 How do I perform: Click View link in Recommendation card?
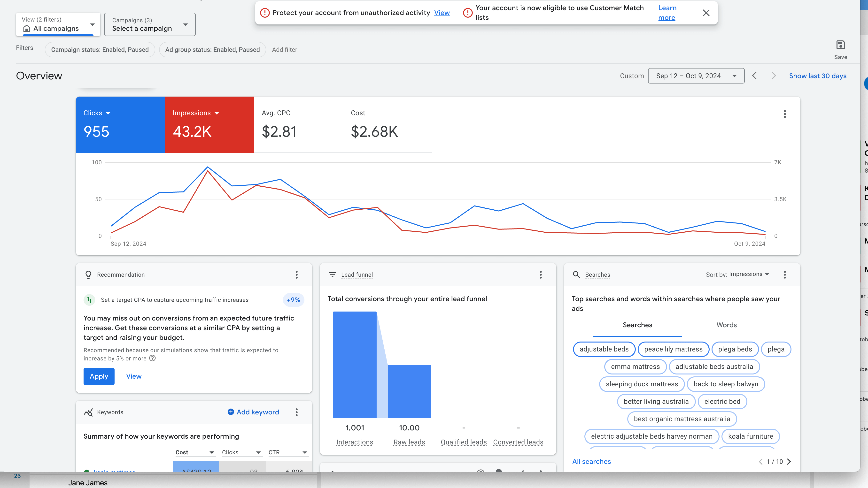click(x=134, y=376)
